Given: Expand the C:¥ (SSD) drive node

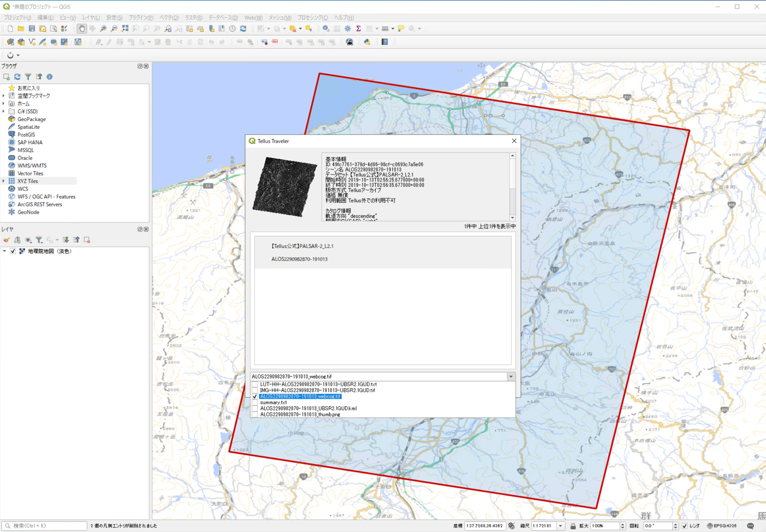Looking at the screenshot, I should click(4, 112).
